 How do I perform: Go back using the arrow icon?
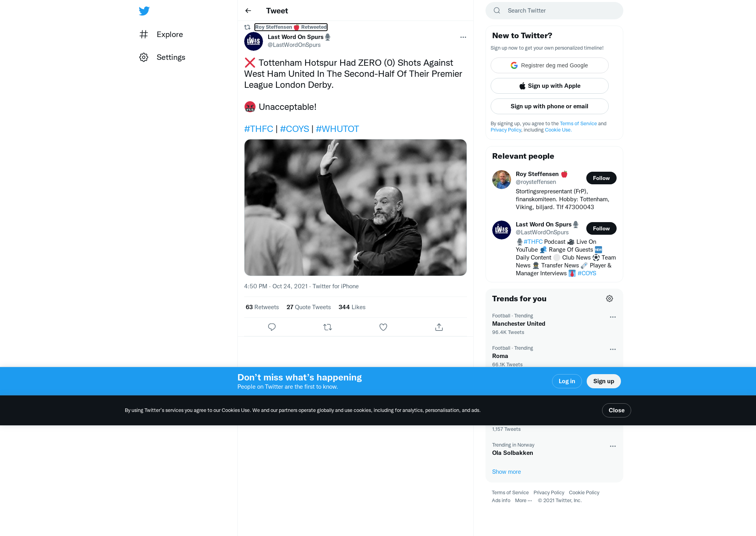pos(248,11)
